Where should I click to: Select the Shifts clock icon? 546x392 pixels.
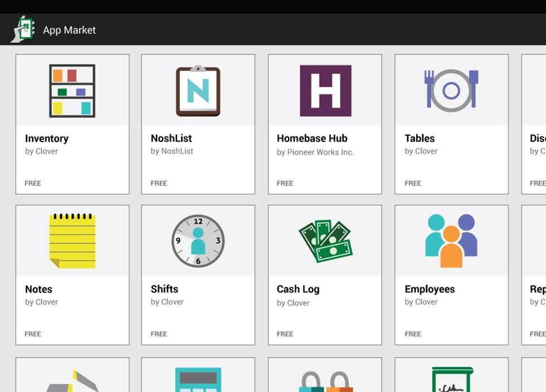coord(198,241)
